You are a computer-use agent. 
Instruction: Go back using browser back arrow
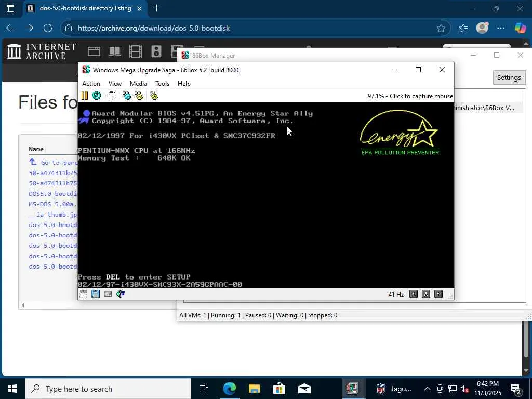(10, 28)
